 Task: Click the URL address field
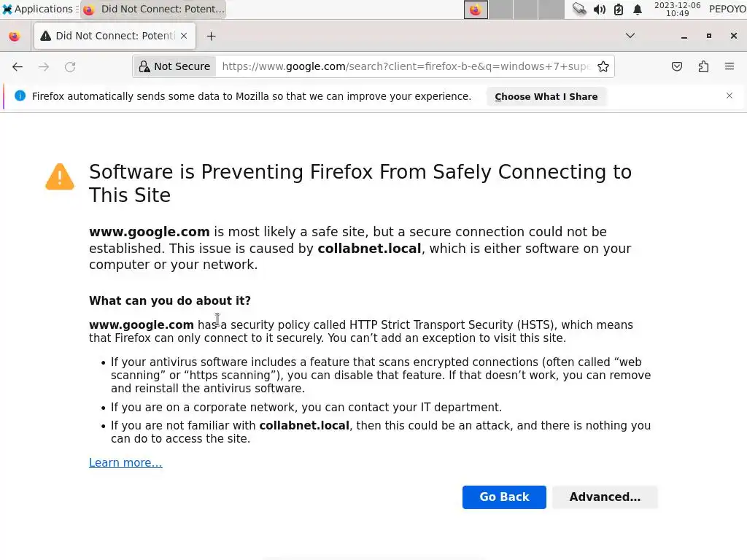tap(405, 66)
